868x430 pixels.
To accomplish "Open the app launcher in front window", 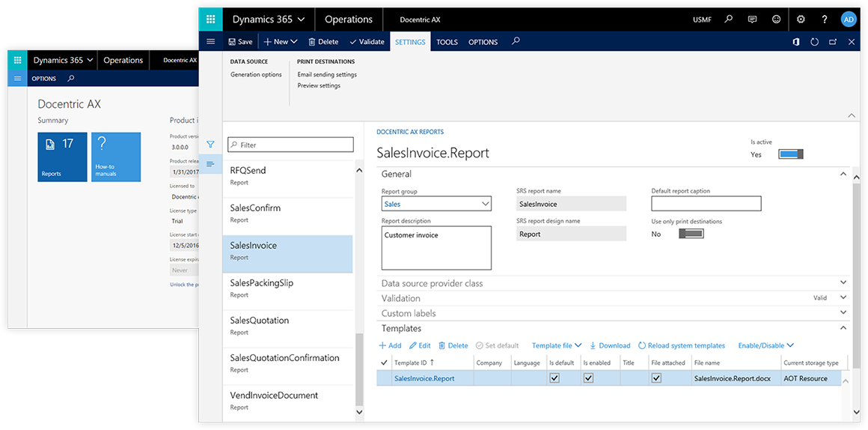I will [210, 19].
